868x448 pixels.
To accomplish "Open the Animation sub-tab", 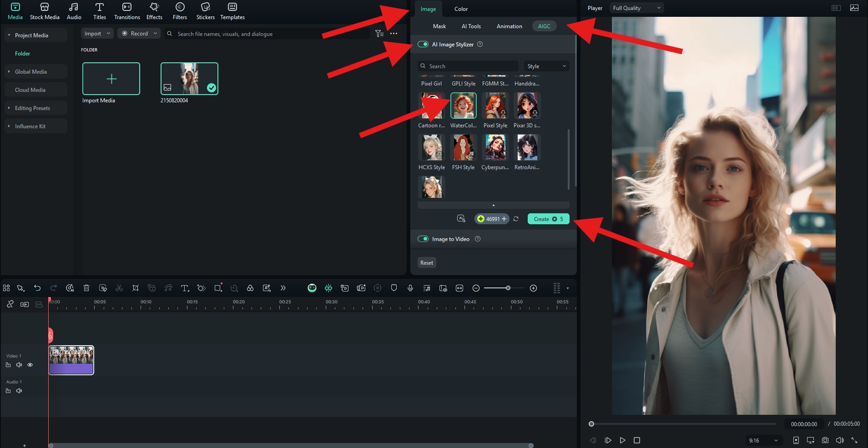I will [x=509, y=26].
